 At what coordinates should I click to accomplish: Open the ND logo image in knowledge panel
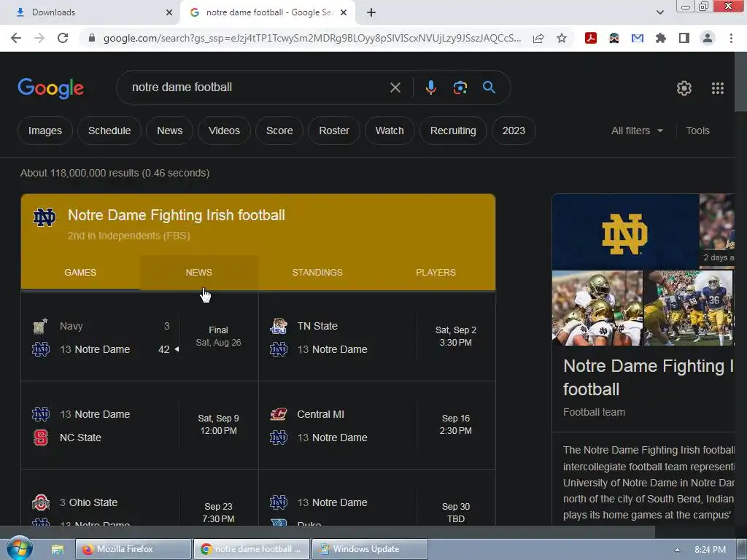625,232
